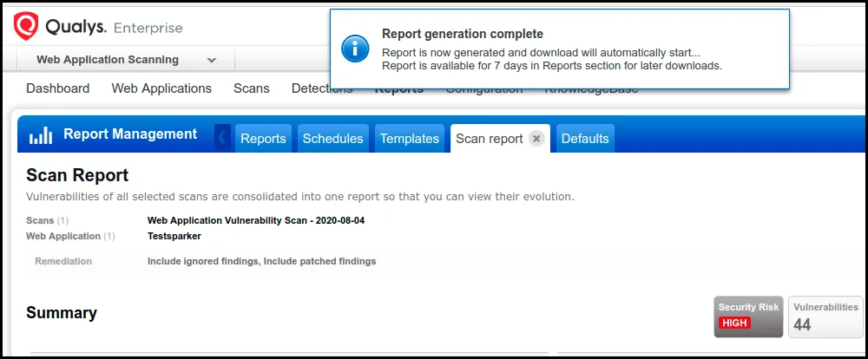
Task: Click the Vulnerabilities 44 box
Action: click(x=825, y=317)
